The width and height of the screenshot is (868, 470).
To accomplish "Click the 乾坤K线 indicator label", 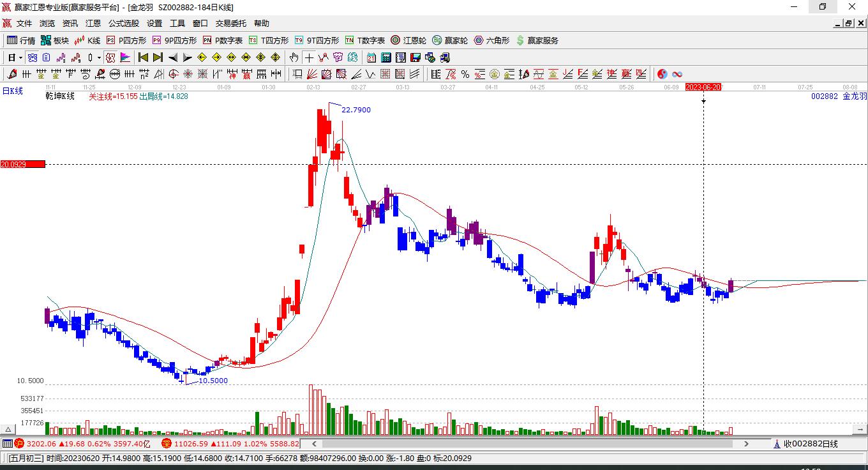I will [60, 96].
